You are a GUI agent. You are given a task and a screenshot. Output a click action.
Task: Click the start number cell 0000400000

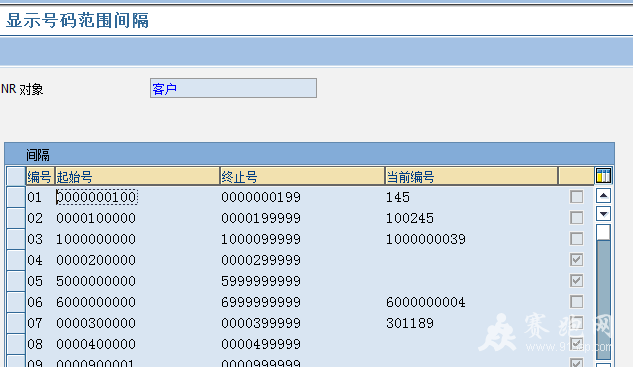(96, 344)
